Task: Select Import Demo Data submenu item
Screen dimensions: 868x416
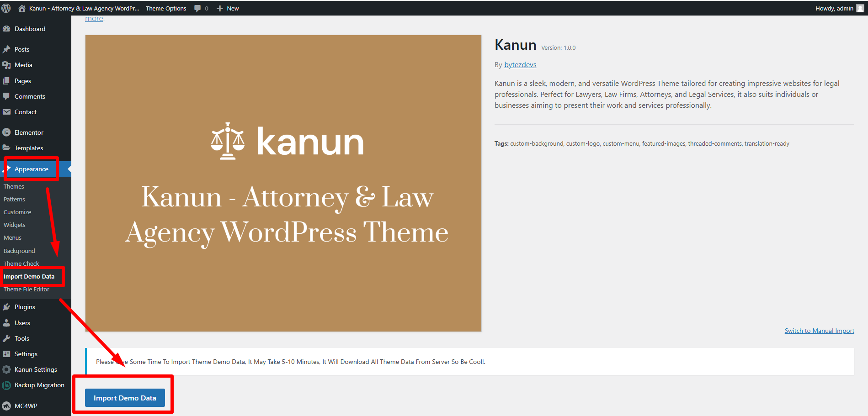Action: click(29, 276)
